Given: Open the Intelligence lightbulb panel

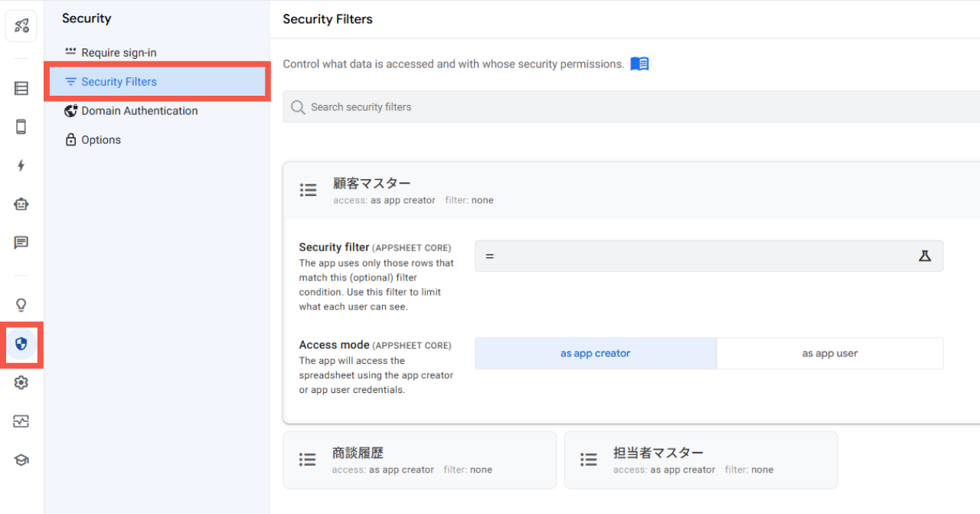Looking at the screenshot, I should pos(21,304).
